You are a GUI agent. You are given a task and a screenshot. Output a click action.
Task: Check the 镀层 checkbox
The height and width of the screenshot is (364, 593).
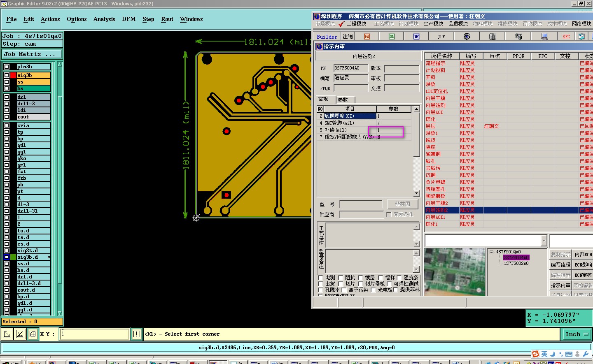tap(360, 278)
